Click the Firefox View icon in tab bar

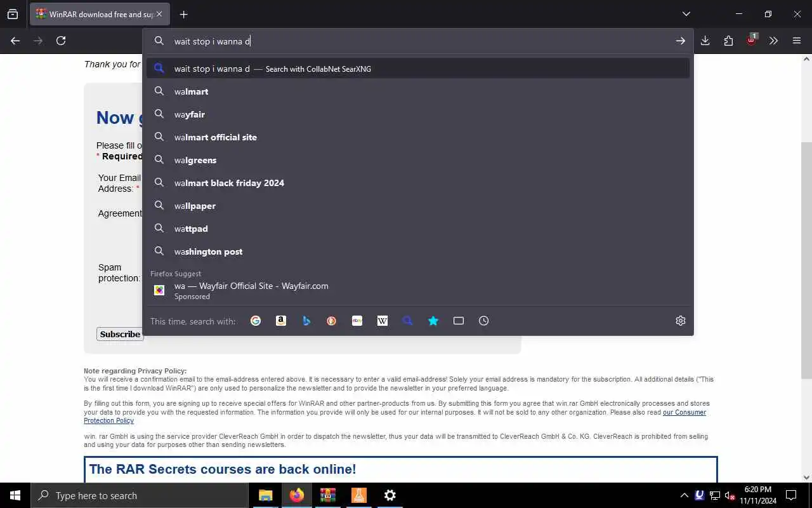13,14
